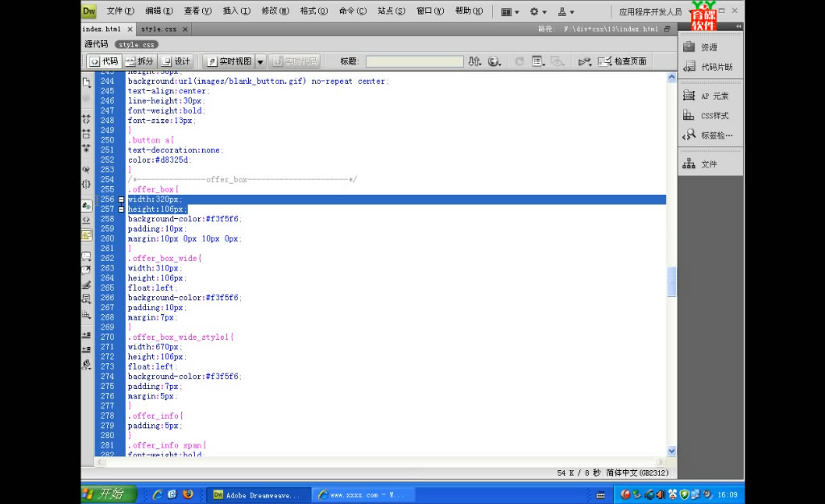Click the Source Code related file button
Image resolution: width=825 pixels, height=504 pixels.
(97, 44)
